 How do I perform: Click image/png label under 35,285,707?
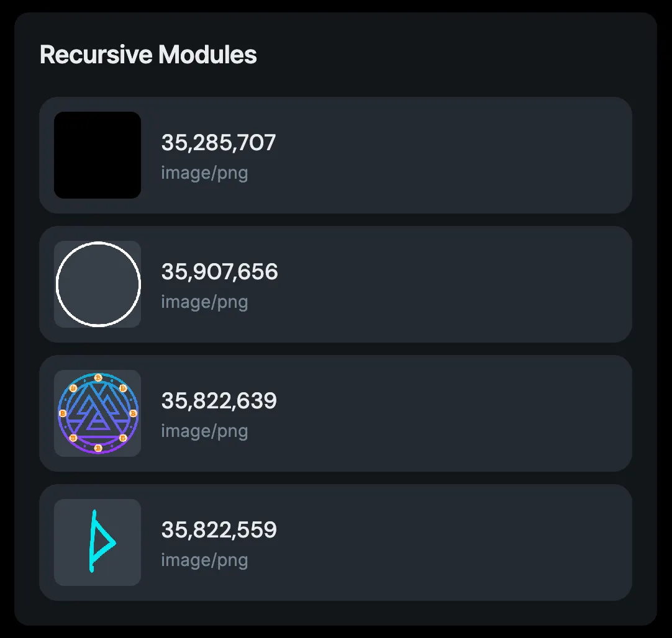pyautogui.click(x=204, y=173)
